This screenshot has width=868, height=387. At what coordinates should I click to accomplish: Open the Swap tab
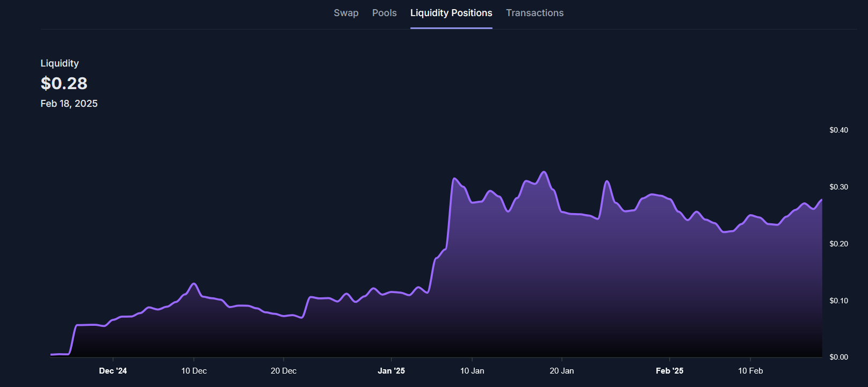click(346, 13)
